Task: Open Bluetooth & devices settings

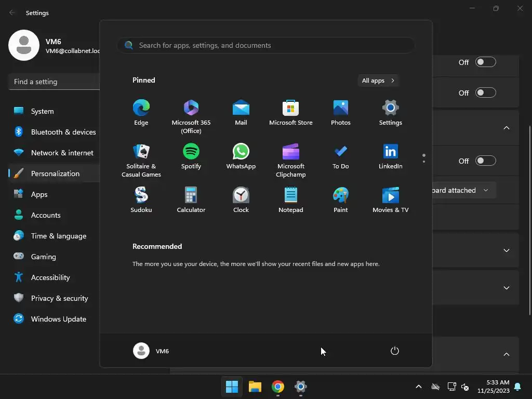Action: tap(54, 132)
